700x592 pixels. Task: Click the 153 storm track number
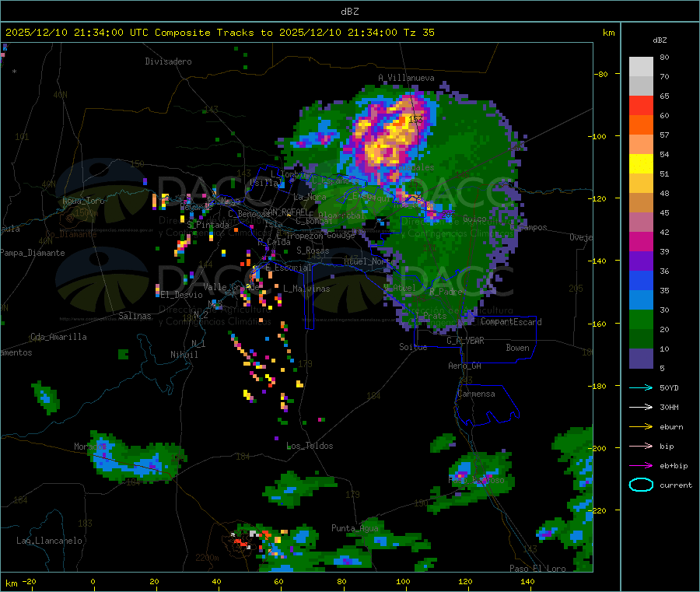[x=415, y=119]
